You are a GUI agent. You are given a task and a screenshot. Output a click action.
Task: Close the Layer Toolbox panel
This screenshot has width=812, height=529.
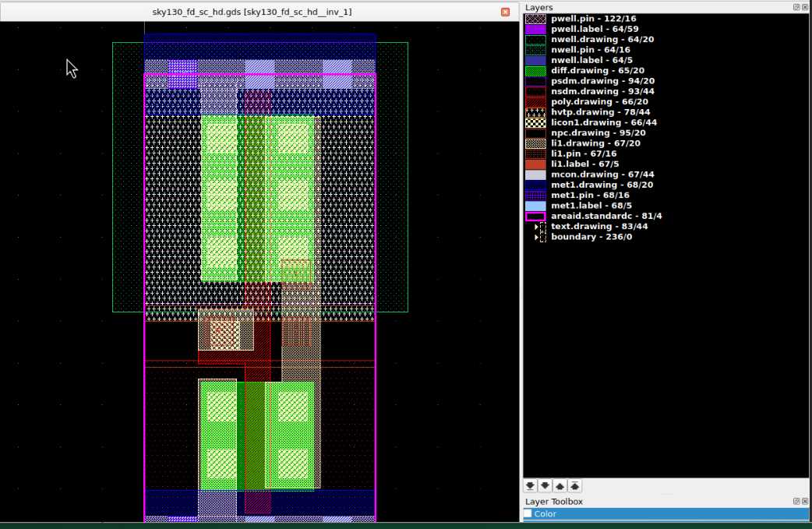pos(805,502)
